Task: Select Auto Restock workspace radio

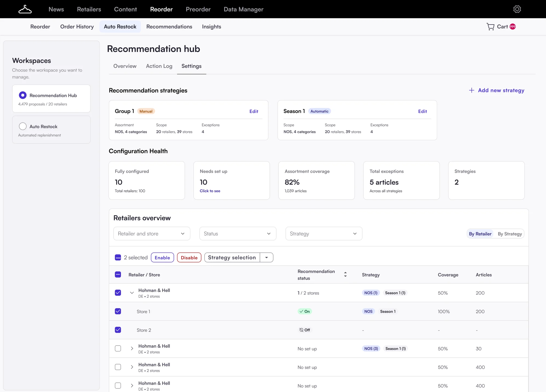Action: pos(23,126)
